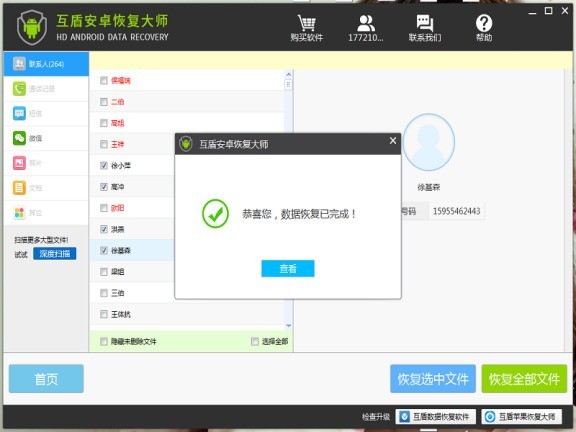Screen dimensions: 576x432
Task: Click the user account icon 177210...
Action: 366,23
